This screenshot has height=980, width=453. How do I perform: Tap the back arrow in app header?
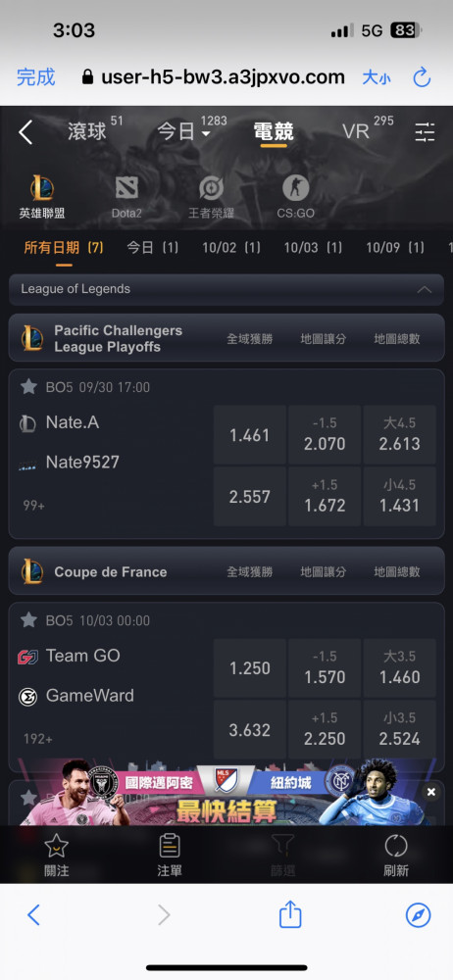point(25,132)
